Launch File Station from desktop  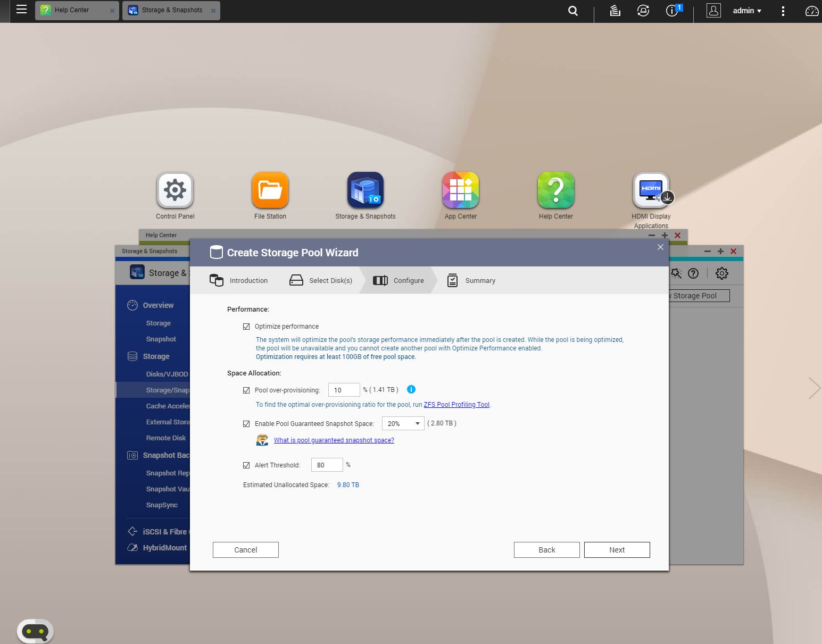click(x=270, y=190)
